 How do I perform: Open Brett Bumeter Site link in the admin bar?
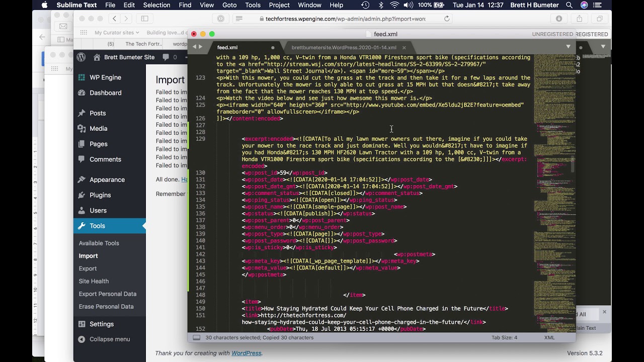click(124, 57)
